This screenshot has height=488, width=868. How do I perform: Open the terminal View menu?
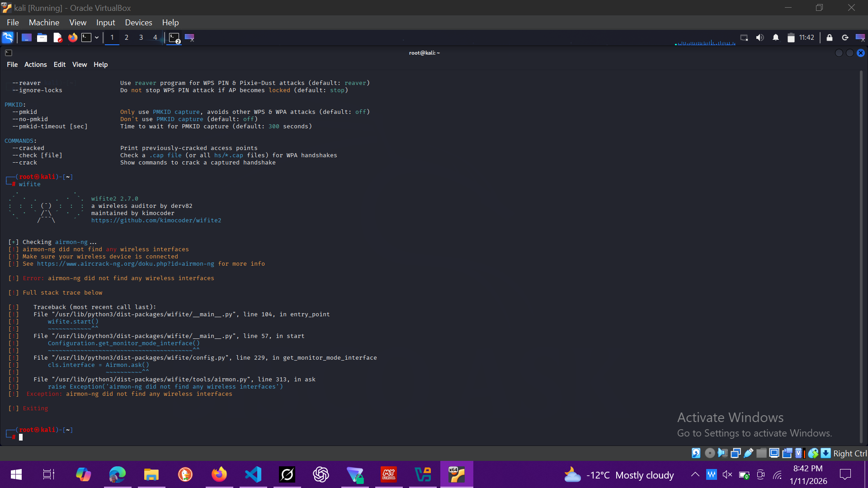tap(80, 65)
